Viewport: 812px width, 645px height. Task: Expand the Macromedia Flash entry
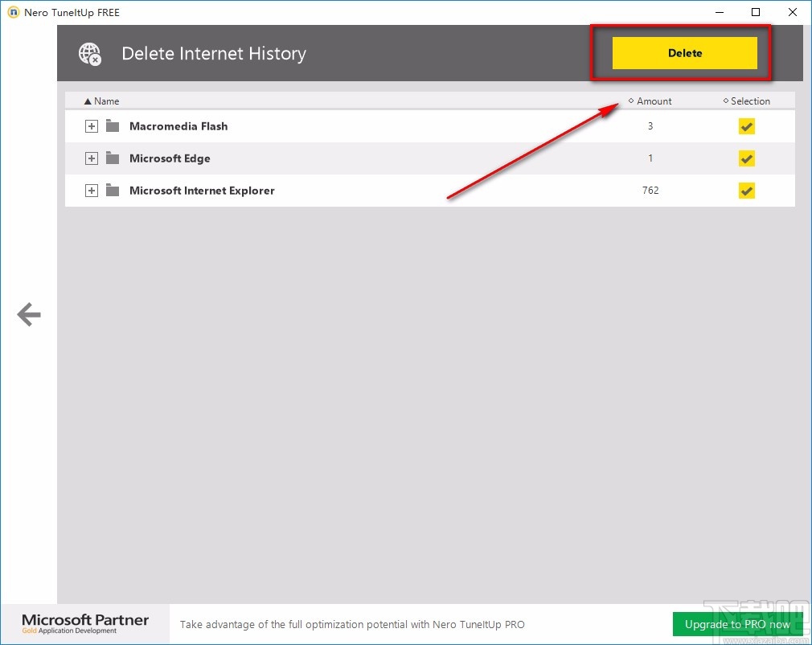92,126
